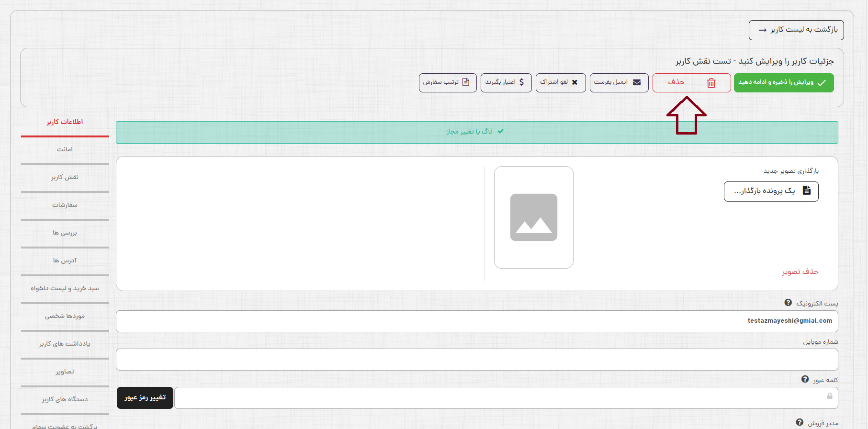Viewport: 868px width, 429px height.
Task: Select the user notes tab in sidebar
Action: [65, 344]
